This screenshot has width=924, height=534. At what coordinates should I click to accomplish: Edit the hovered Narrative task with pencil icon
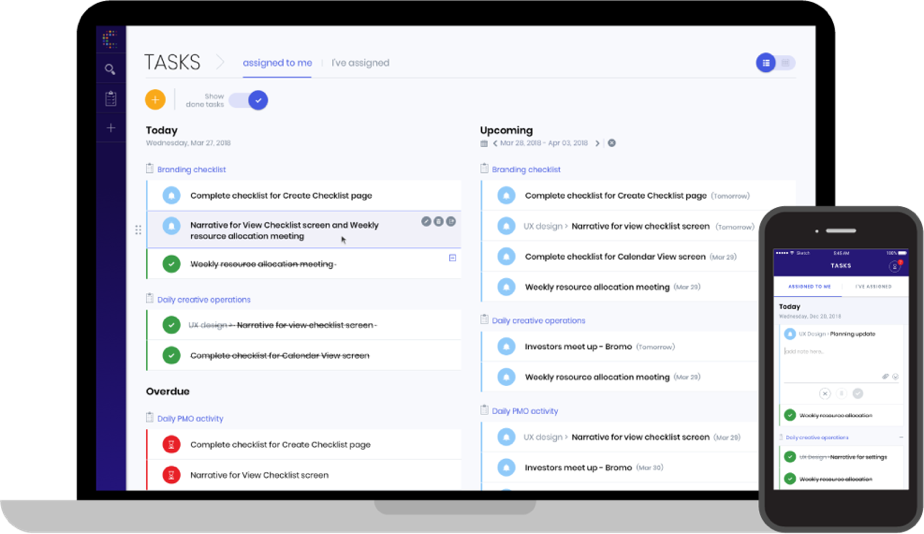point(426,222)
